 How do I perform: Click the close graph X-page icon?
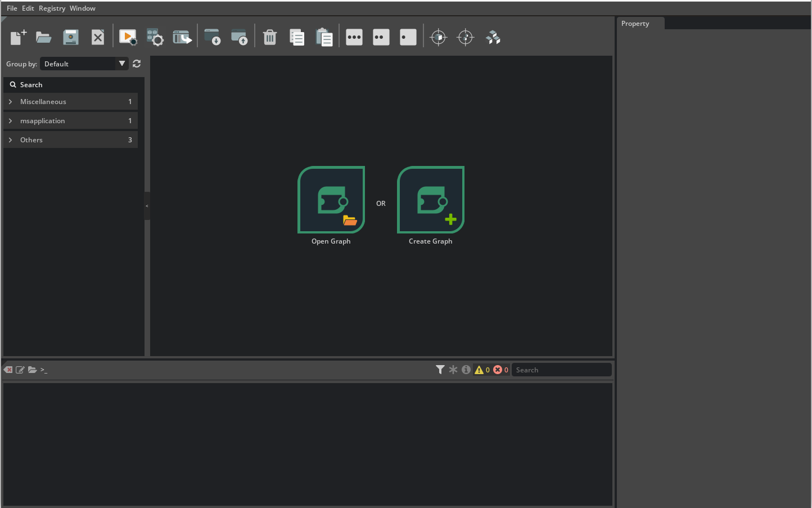[x=98, y=37]
